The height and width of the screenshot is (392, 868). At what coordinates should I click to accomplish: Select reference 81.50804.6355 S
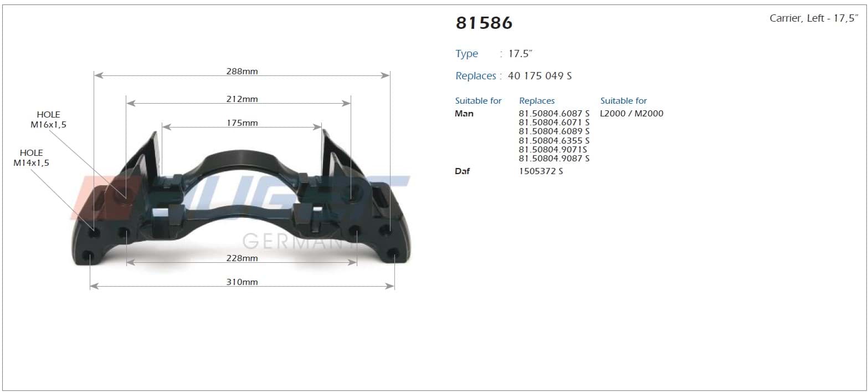(x=554, y=141)
